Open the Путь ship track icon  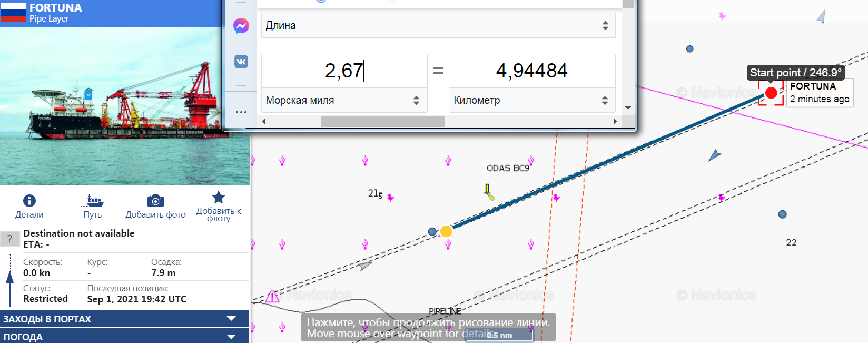[x=93, y=201]
